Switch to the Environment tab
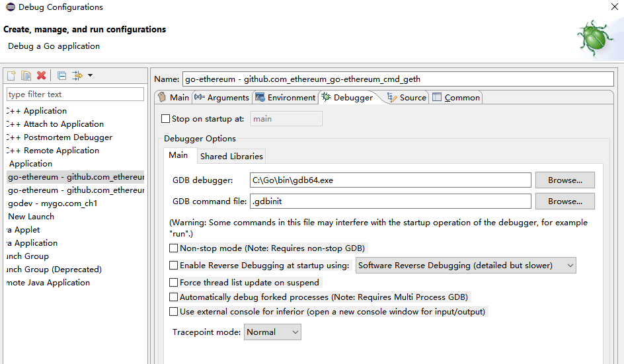Viewport: 624px width, 364px height. [x=285, y=98]
